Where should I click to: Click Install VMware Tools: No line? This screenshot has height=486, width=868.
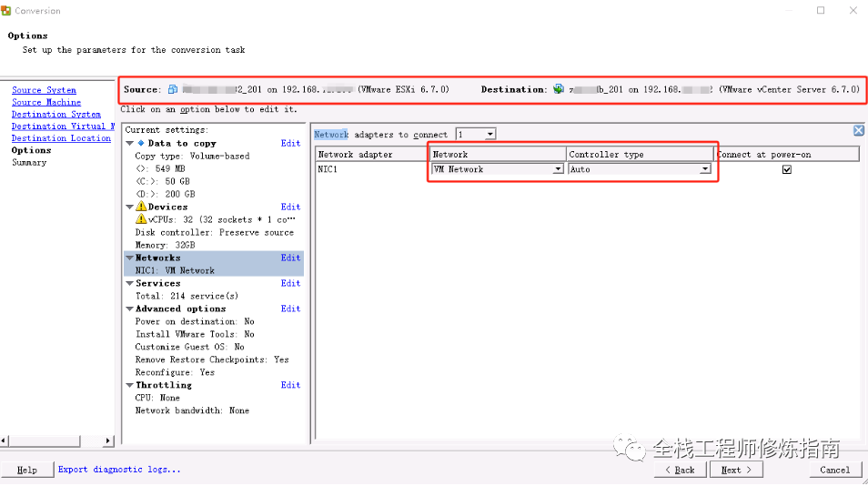[x=195, y=334]
